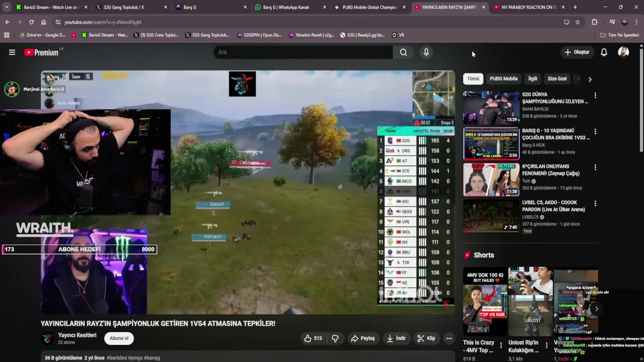Select the Tümü filter chip
Viewport: 644px width, 362px height.
(473, 79)
